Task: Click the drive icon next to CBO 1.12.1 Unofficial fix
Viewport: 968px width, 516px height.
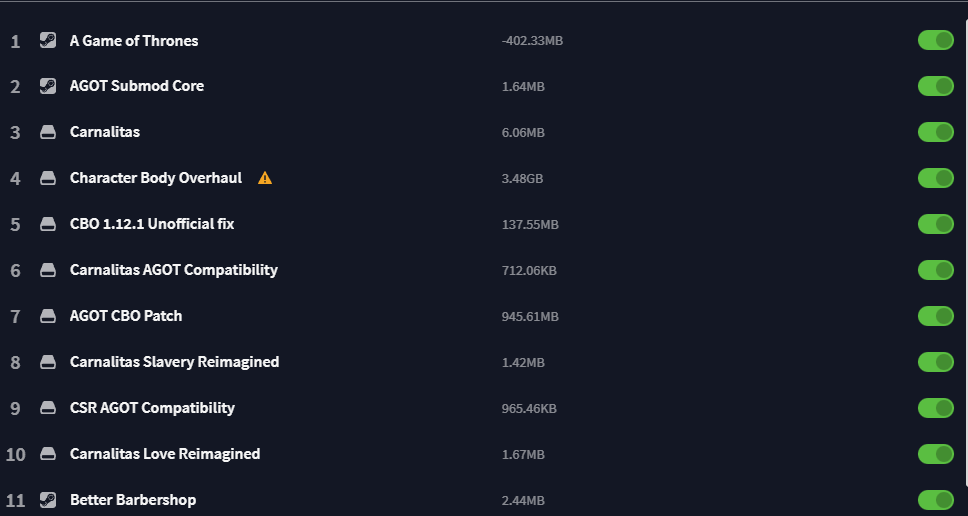Action: pos(47,224)
